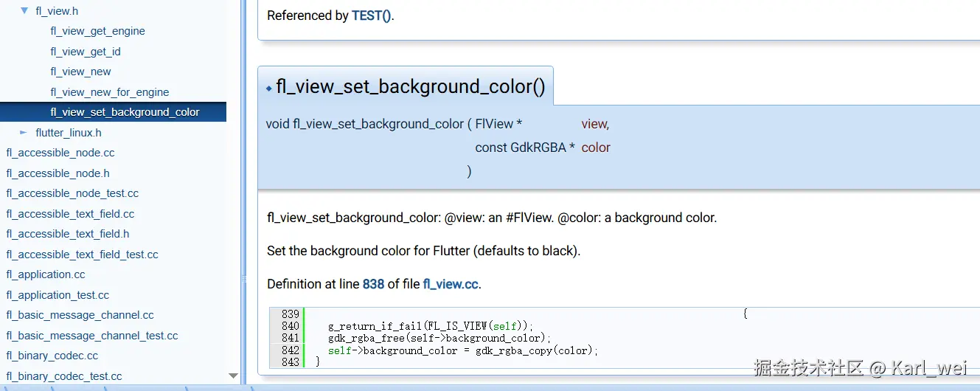Click code line number 841
The image size is (980, 391).
[290, 338]
